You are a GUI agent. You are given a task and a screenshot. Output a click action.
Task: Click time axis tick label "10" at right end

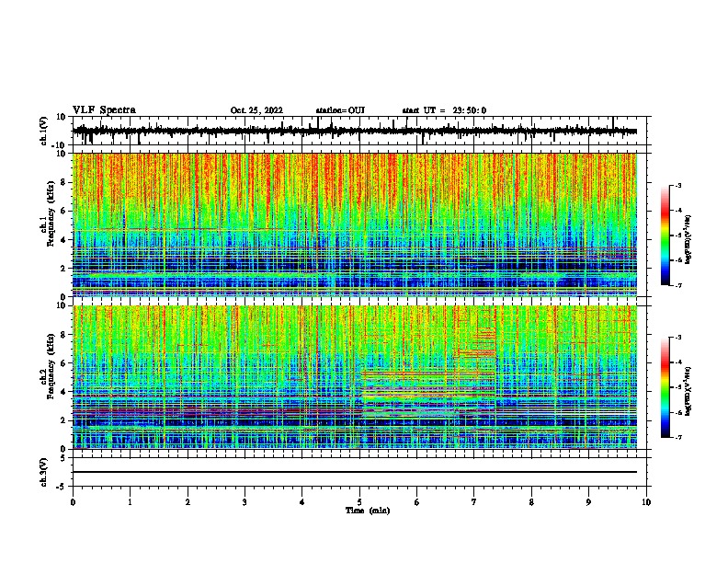[x=646, y=502]
